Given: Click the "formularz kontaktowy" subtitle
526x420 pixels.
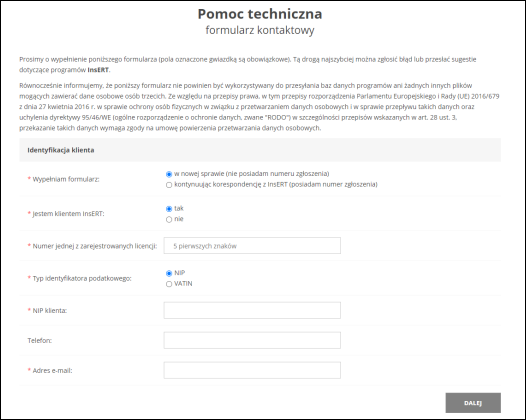Looking at the screenshot, I should coord(260,30).
